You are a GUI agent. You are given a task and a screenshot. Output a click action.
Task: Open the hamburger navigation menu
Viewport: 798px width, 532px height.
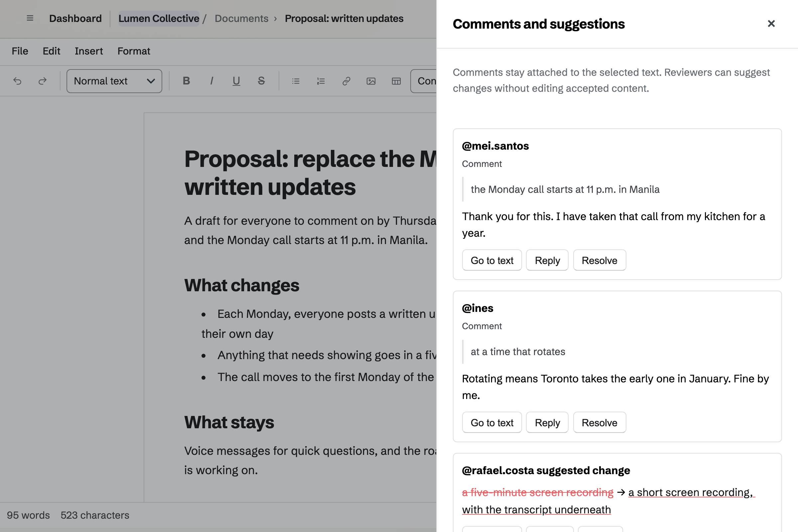pos(30,18)
